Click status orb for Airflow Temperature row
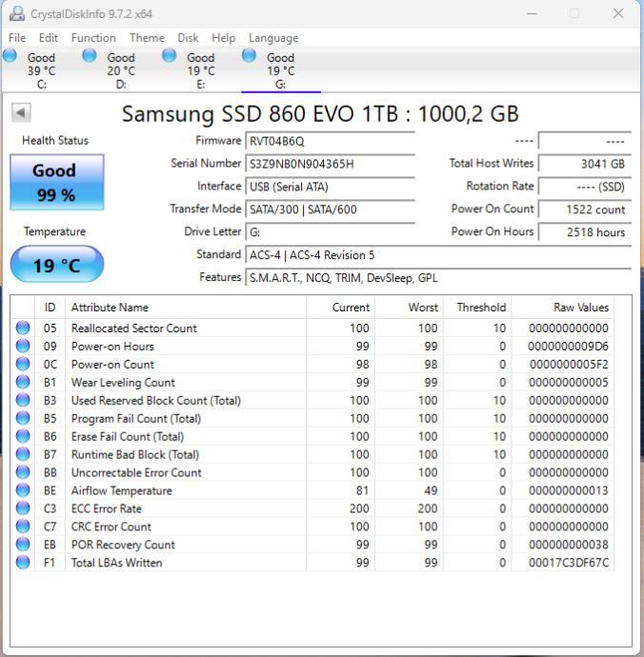644x657 pixels. pyautogui.click(x=23, y=490)
